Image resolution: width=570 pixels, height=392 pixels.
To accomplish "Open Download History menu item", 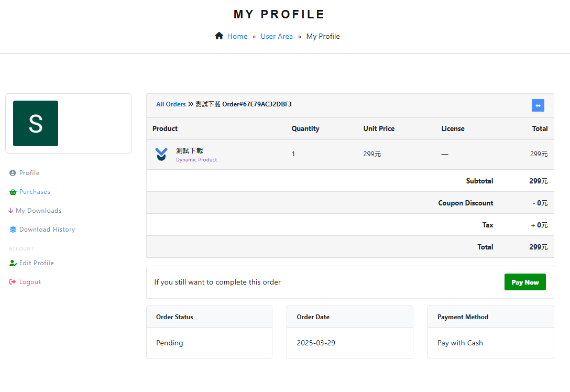I will [47, 230].
